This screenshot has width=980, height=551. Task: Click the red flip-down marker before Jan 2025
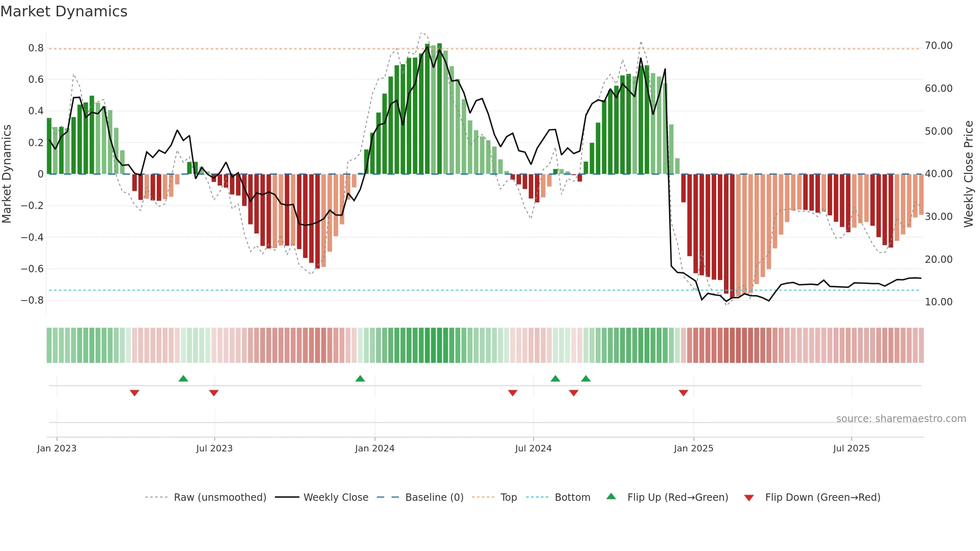pos(684,393)
